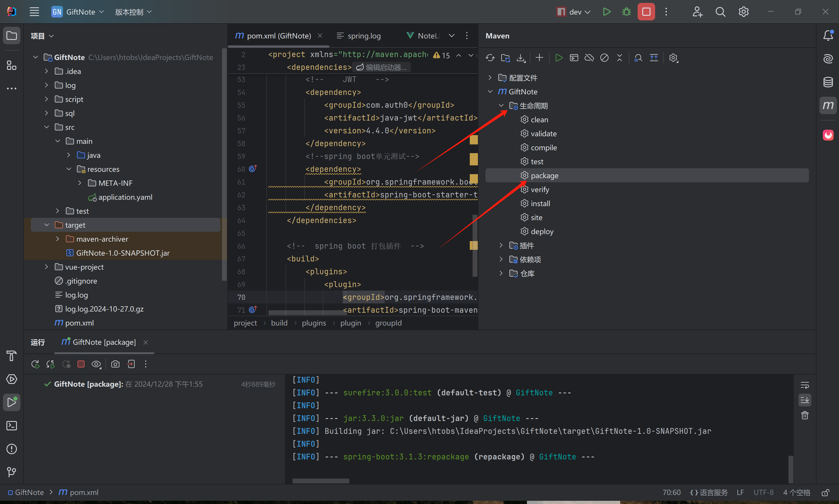Viewport: 839px width, 504px height.
Task: Toggle Maven offline mode
Action: [x=589, y=58]
